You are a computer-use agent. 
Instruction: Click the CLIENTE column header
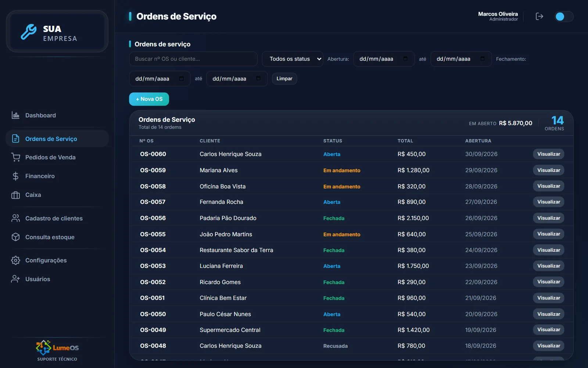210,141
